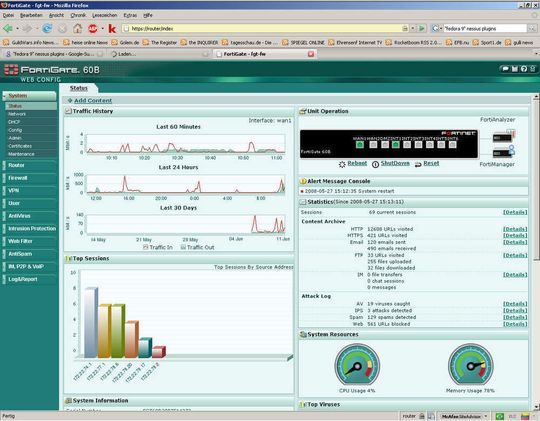Click the Alert Message Console warning icon
Image resolution: width=540 pixels, height=421 pixels.
(303, 181)
